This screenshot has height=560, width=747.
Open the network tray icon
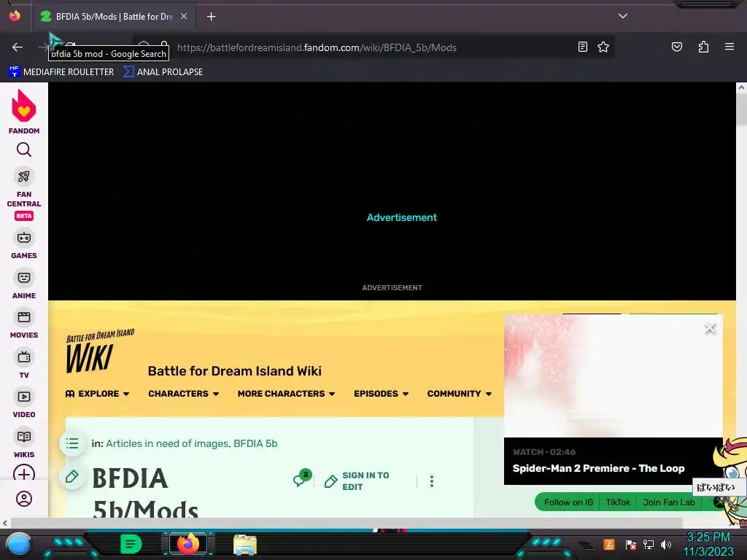(648, 544)
